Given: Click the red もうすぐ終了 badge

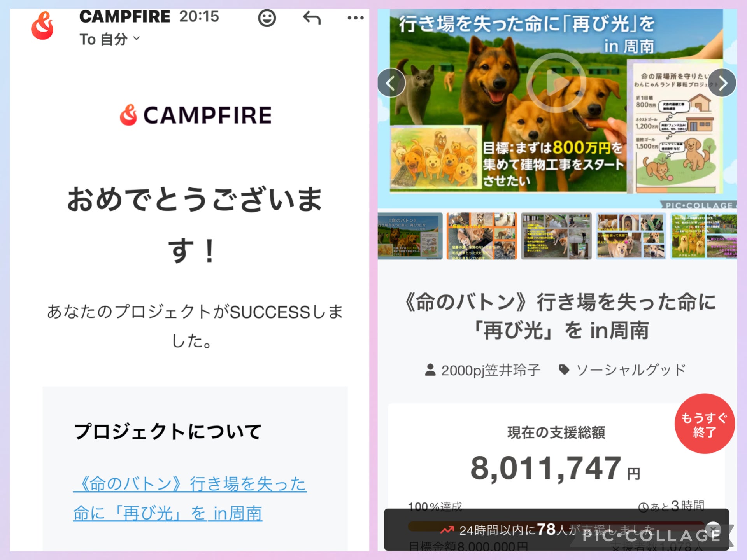Looking at the screenshot, I should [705, 424].
